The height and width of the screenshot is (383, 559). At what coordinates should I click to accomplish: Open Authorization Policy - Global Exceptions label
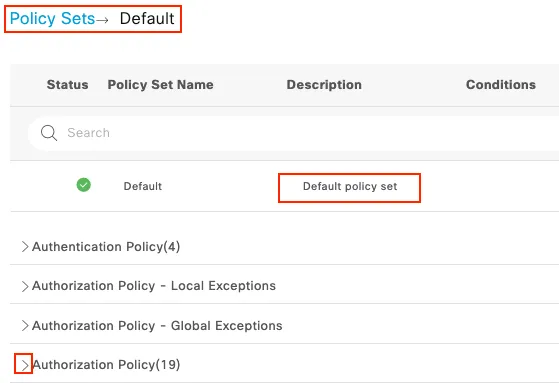tap(157, 326)
